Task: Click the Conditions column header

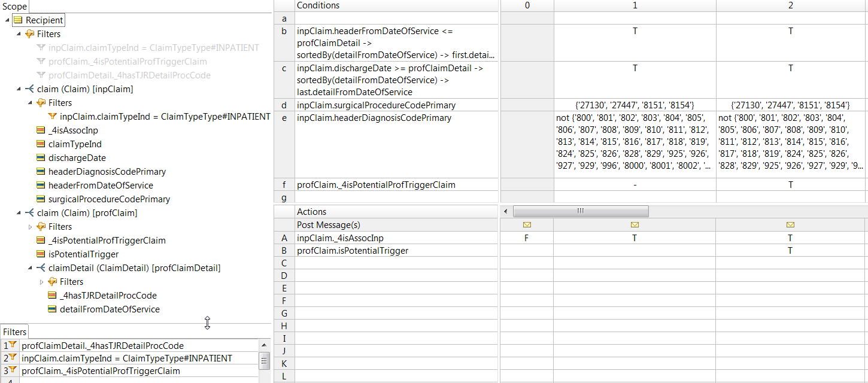Action: pyautogui.click(x=396, y=5)
